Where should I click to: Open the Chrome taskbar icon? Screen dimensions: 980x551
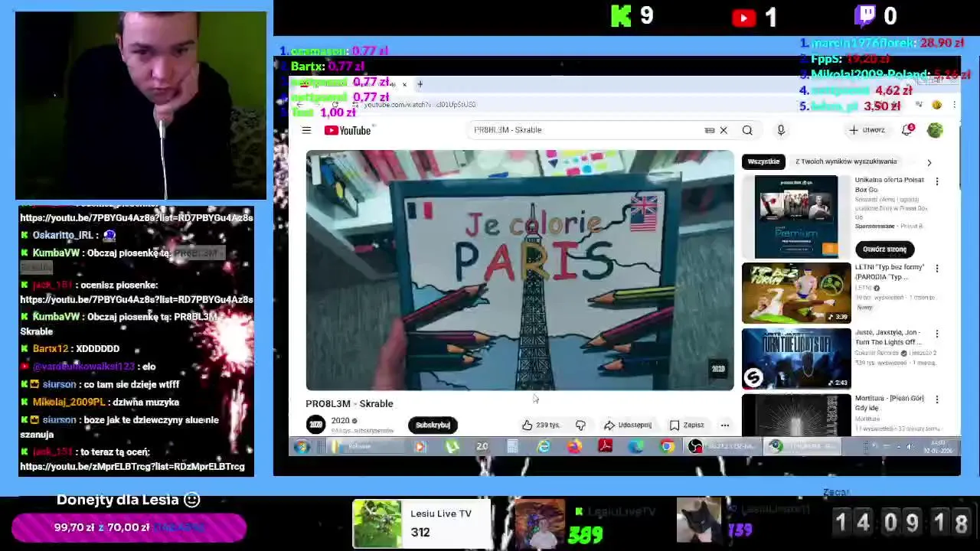[x=667, y=447]
